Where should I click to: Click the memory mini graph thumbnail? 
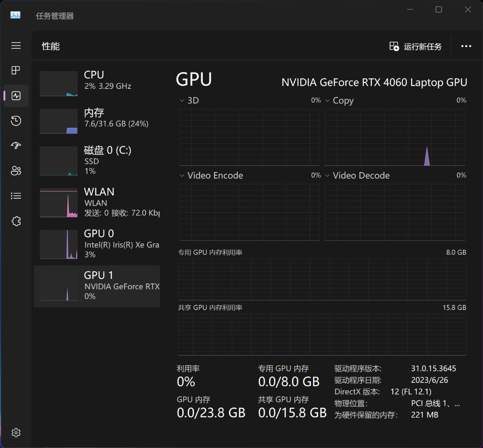point(59,121)
